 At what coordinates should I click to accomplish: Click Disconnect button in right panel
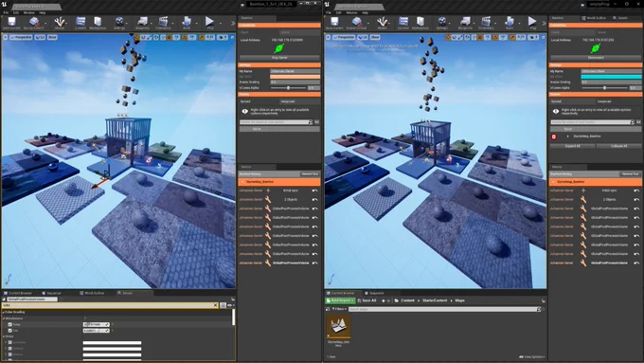coord(596,58)
